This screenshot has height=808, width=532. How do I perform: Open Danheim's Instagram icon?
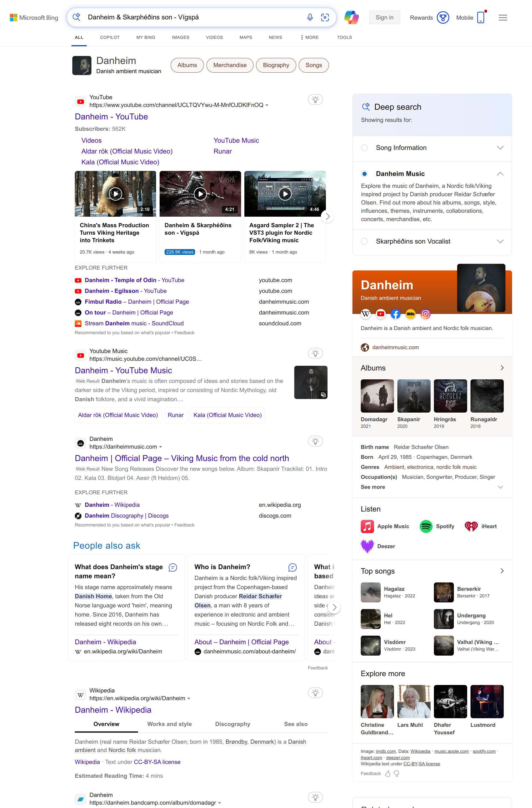click(x=425, y=314)
